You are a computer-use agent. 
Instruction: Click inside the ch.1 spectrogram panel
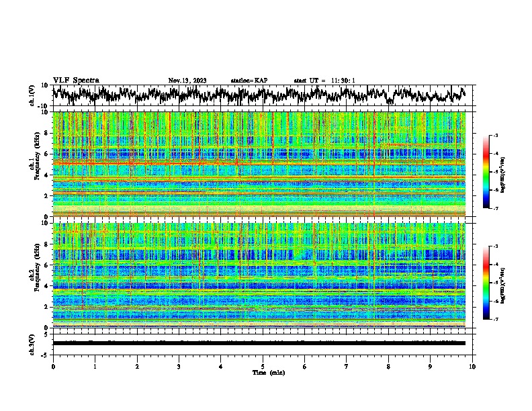[x=259, y=164]
